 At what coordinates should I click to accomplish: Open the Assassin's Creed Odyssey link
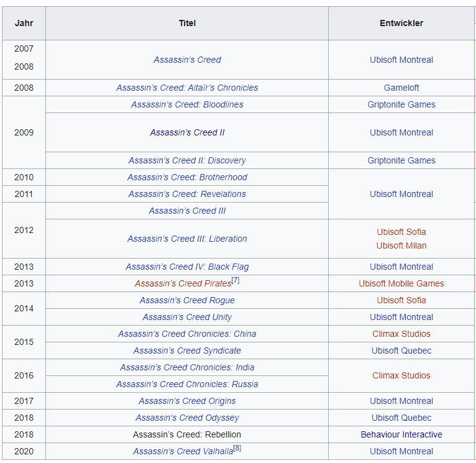click(x=187, y=418)
